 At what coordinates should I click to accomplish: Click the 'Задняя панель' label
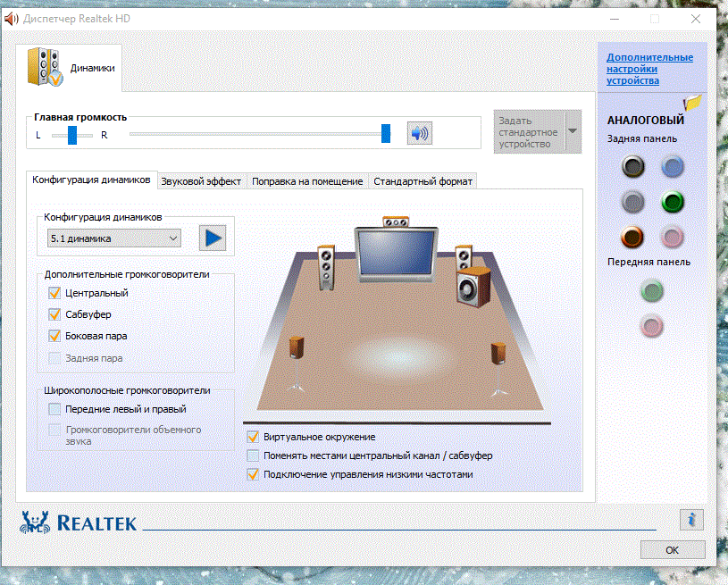tap(641, 138)
